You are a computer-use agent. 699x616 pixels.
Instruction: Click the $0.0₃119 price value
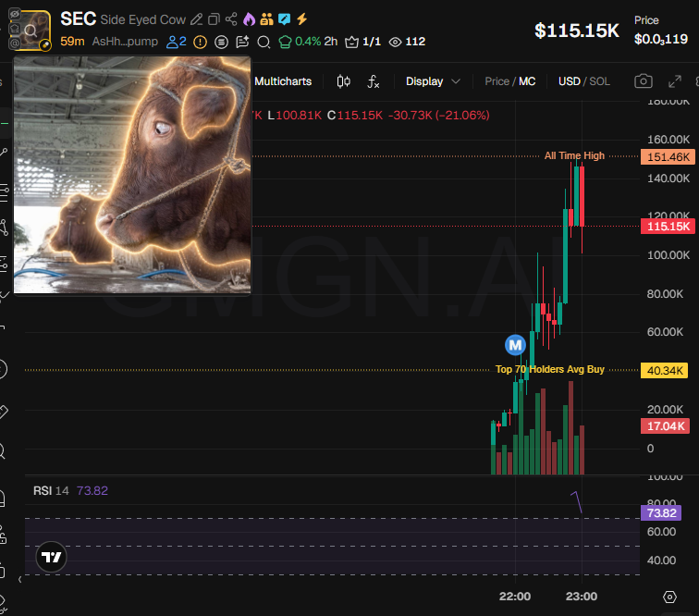click(x=661, y=39)
